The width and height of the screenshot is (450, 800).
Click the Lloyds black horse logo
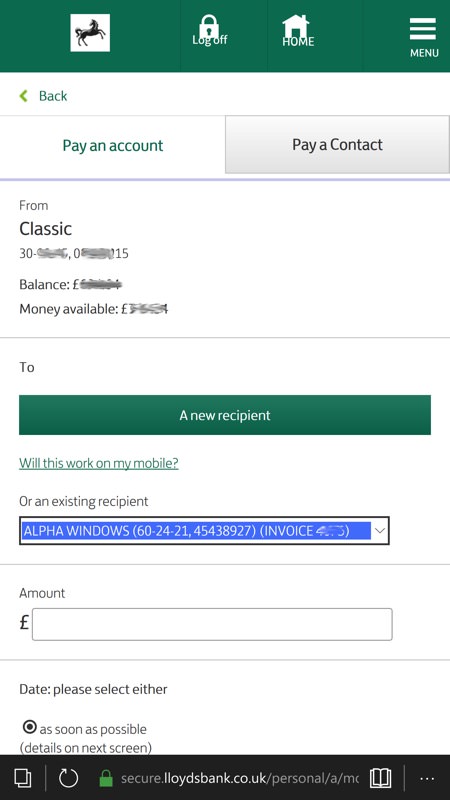point(90,33)
